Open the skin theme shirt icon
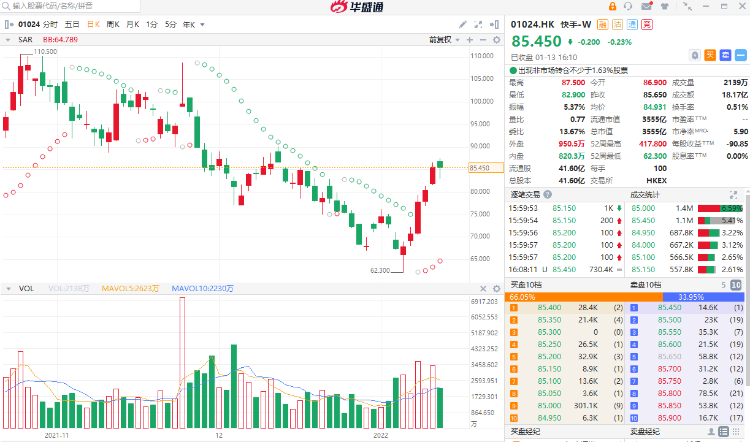The image size is (750, 442). click(664, 6)
